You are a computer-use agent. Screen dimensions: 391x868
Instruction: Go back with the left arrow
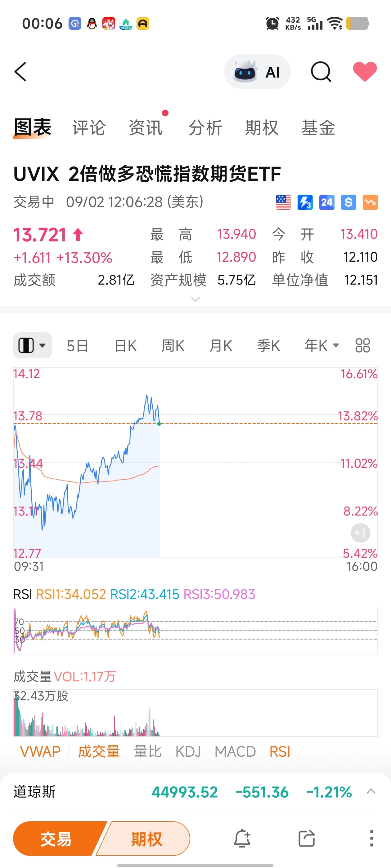[x=20, y=72]
